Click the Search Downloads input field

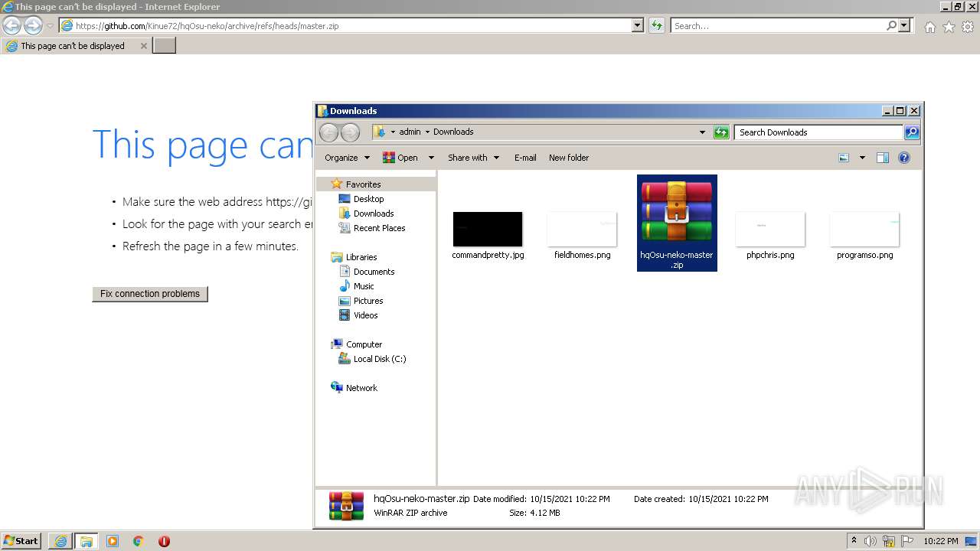point(818,132)
